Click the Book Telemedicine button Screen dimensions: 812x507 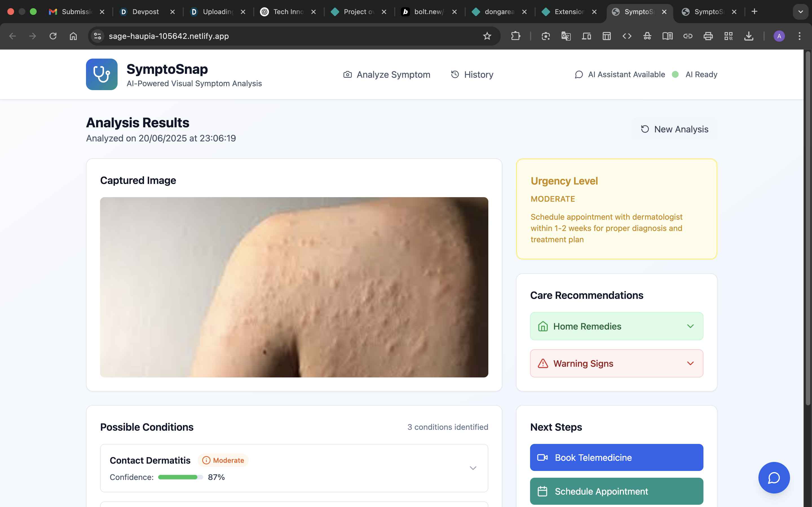click(616, 457)
